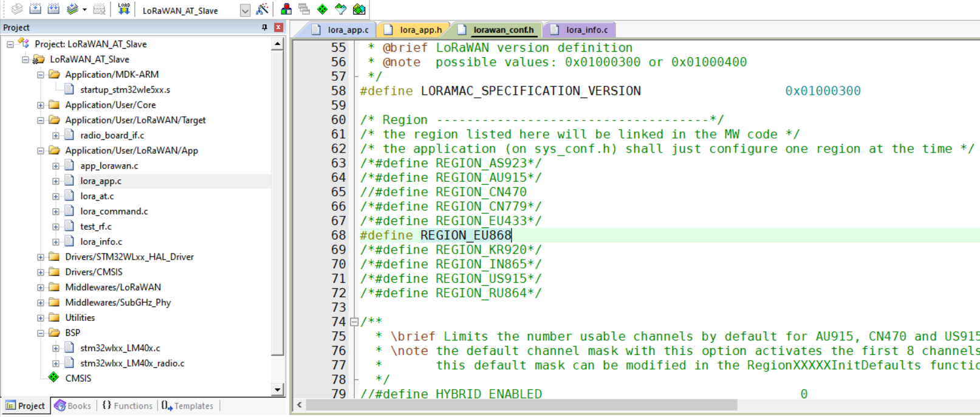Select stm32wlxx_LM40x_radio.c in the tree

pyautogui.click(x=132, y=363)
